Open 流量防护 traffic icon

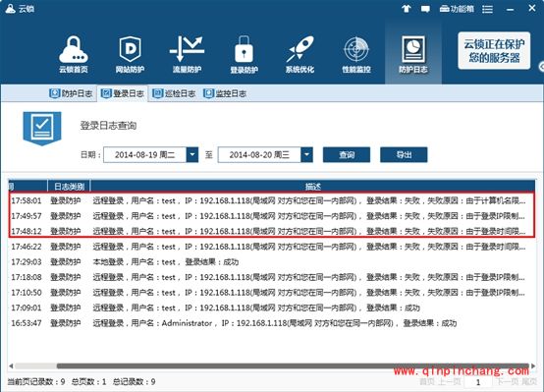click(187, 54)
